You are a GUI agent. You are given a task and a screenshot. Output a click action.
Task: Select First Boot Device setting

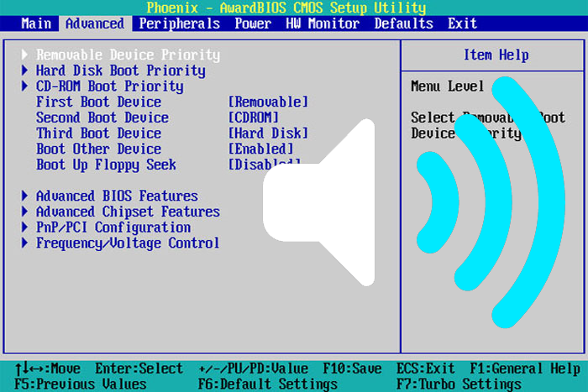tap(98, 102)
